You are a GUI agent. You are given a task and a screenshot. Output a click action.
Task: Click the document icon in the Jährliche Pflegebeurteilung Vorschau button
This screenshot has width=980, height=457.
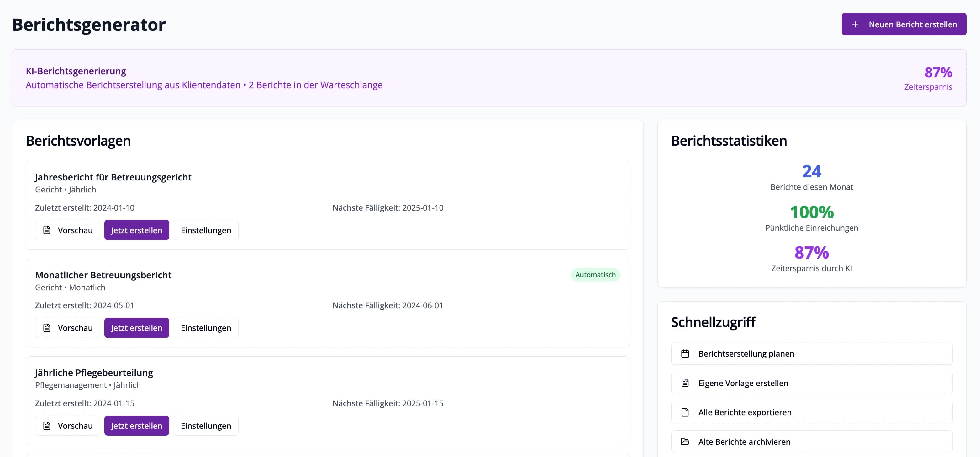coord(47,426)
